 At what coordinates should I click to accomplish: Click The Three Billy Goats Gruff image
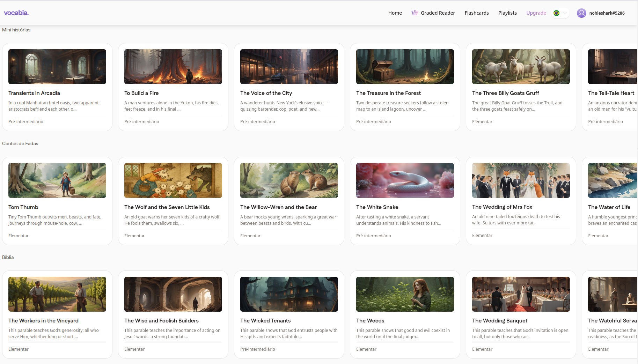(x=521, y=67)
